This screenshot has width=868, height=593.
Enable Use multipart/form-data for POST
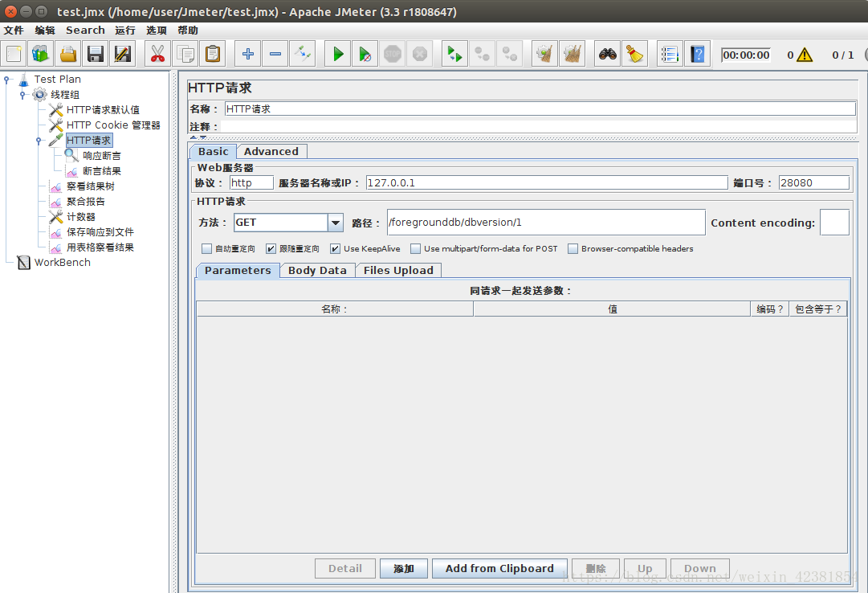pos(415,249)
